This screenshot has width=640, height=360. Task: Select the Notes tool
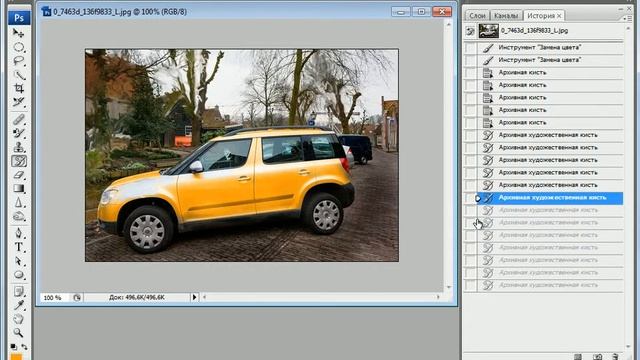coord(18,291)
